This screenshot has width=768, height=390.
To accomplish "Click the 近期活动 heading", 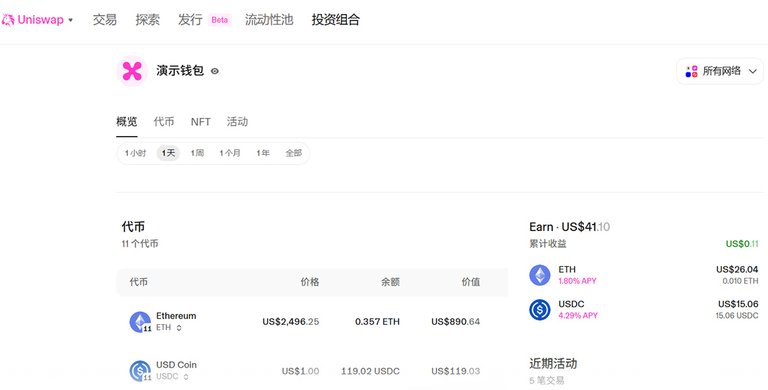I will click(553, 364).
